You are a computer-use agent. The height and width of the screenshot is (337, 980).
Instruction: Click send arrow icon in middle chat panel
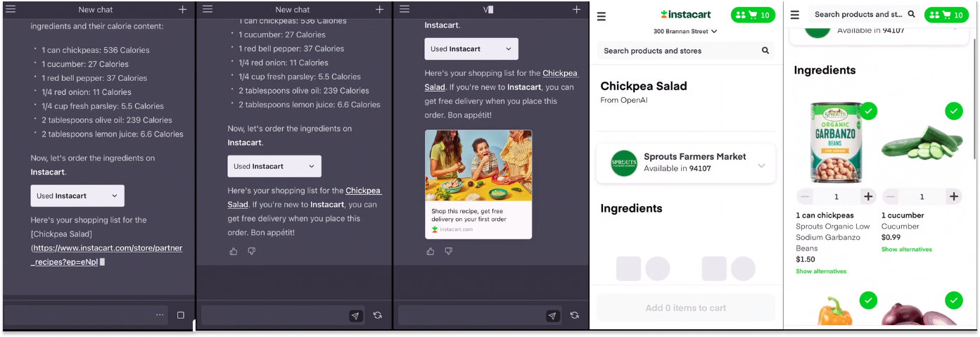pos(356,316)
